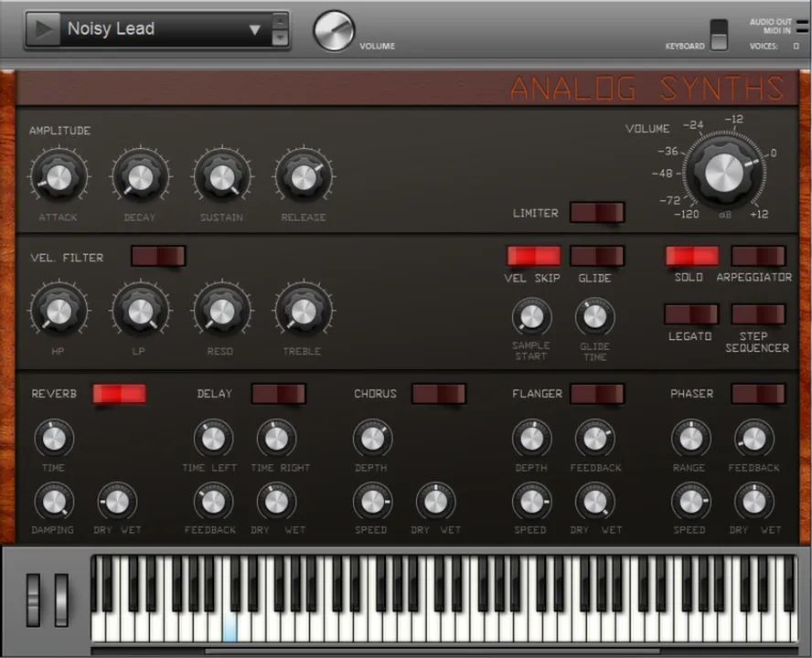Click the Delay Time Left knob
Image resolution: width=812 pixels, height=658 pixels.
[213, 439]
